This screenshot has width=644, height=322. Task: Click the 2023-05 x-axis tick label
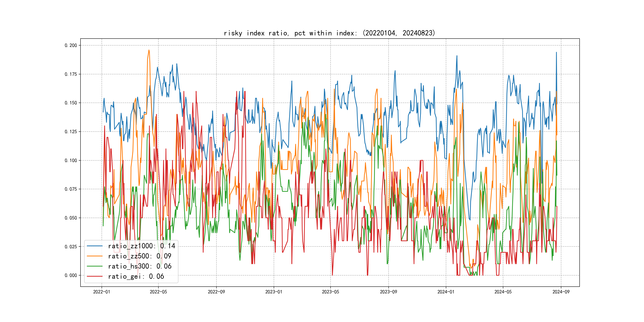[330, 292]
